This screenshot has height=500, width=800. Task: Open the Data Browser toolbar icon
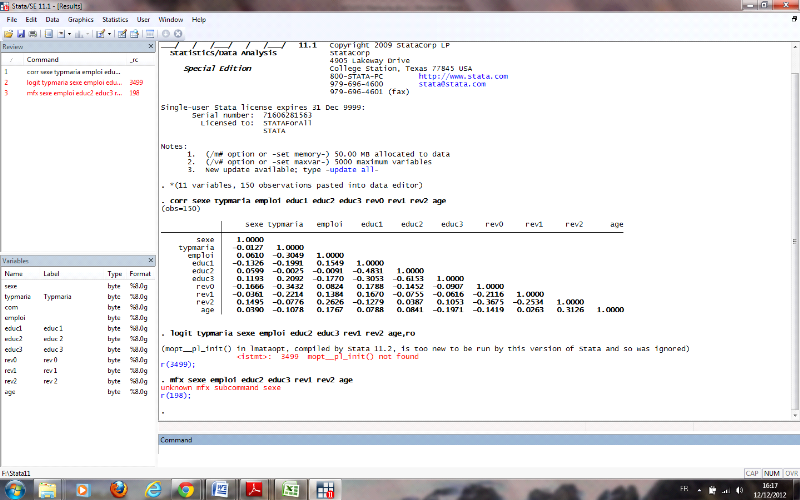pos(135,34)
